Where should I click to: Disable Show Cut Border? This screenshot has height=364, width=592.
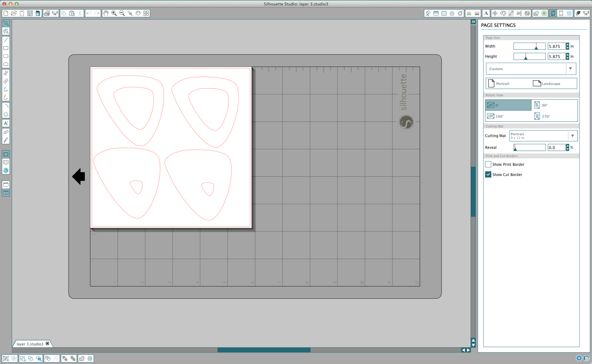click(x=488, y=174)
